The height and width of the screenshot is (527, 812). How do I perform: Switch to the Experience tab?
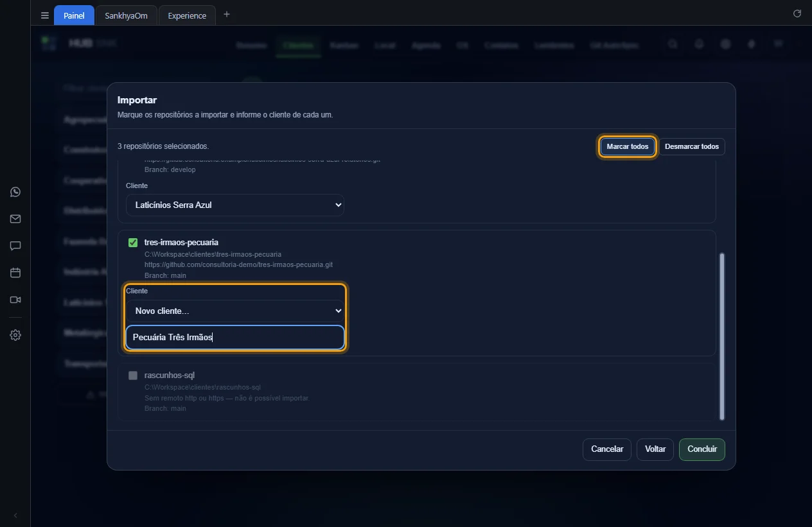[x=187, y=15]
